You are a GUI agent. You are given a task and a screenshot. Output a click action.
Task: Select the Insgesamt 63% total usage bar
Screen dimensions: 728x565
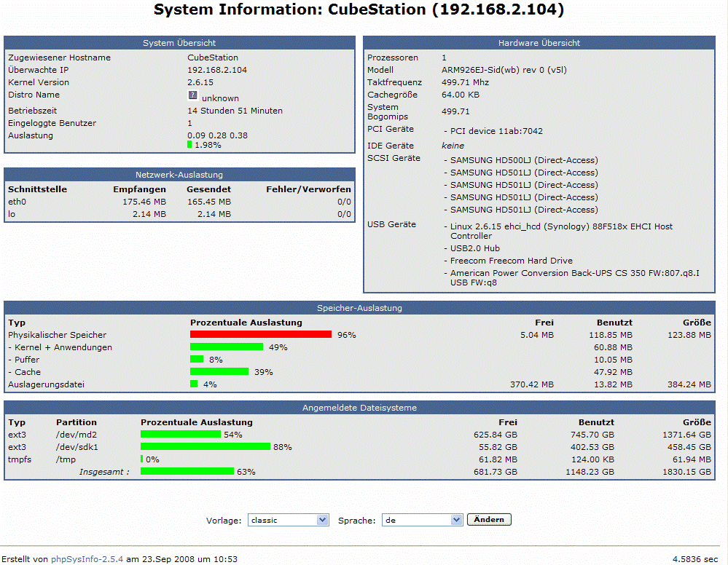(x=187, y=472)
